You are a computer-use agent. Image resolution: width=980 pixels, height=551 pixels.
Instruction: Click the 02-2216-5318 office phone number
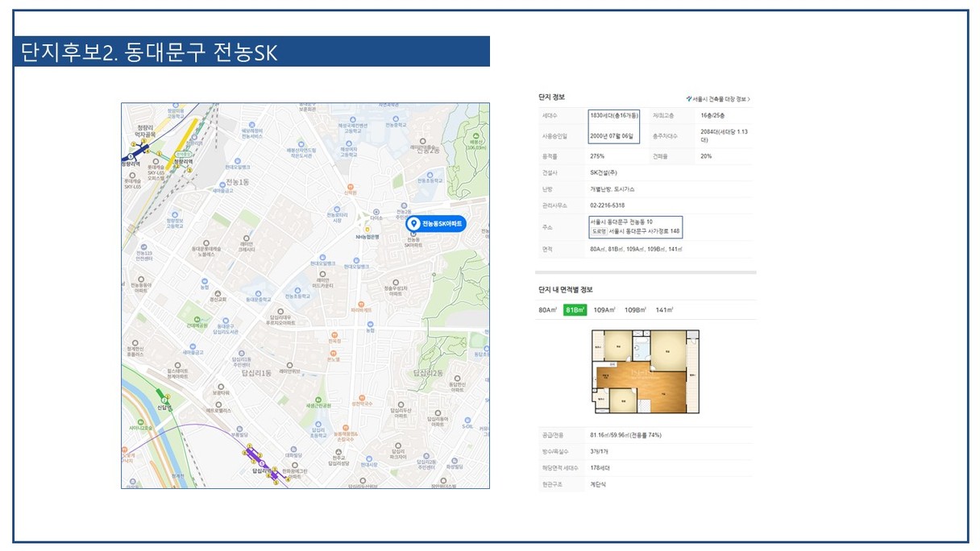(x=608, y=205)
